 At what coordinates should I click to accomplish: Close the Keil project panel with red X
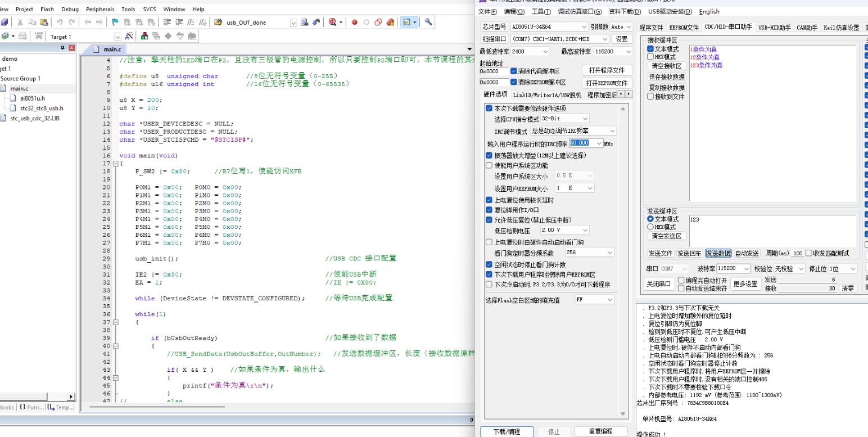(x=71, y=48)
